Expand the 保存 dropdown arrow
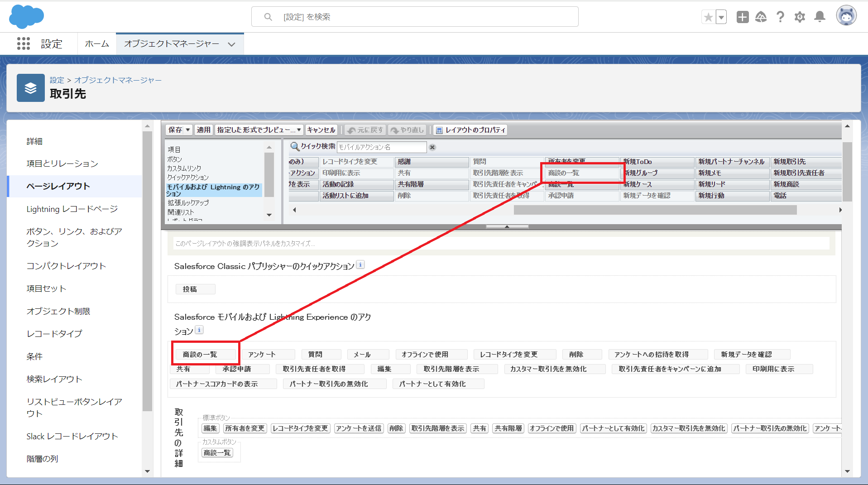Image resolution: width=868 pixels, height=485 pixels. click(x=188, y=130)
